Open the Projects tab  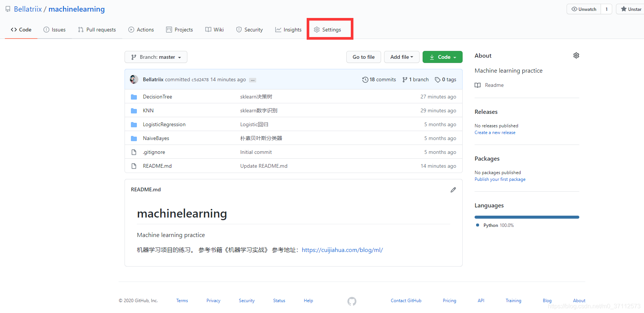coord(180,30)
